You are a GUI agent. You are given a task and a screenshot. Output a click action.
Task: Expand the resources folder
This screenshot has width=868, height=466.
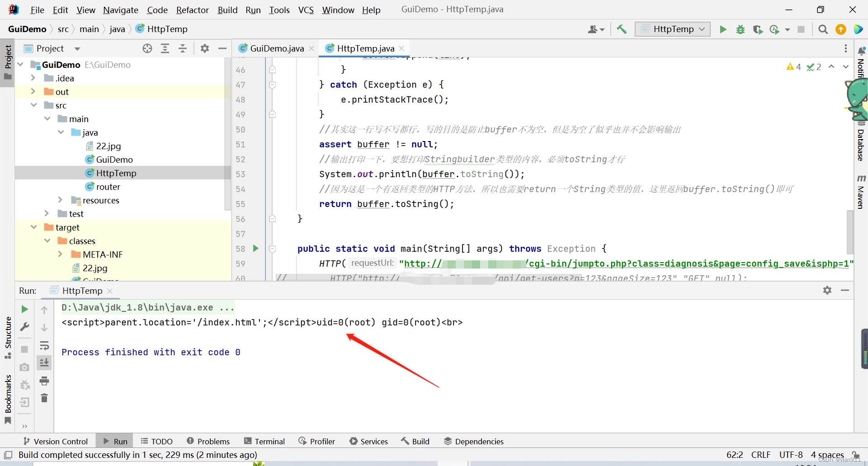pos(61,200)
